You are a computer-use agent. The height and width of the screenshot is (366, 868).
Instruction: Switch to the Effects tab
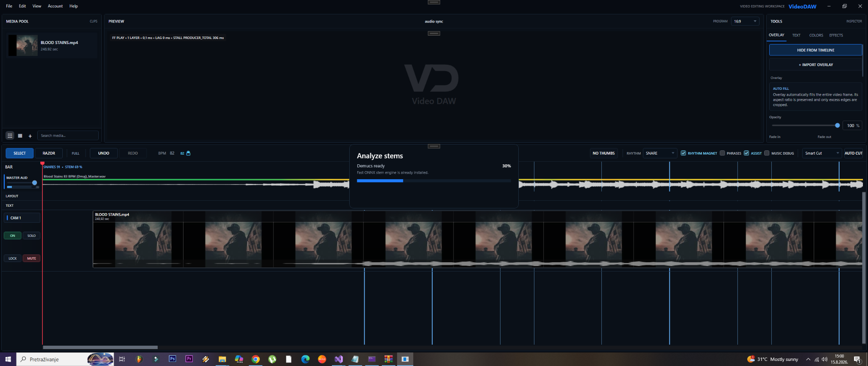pos(836,35)
